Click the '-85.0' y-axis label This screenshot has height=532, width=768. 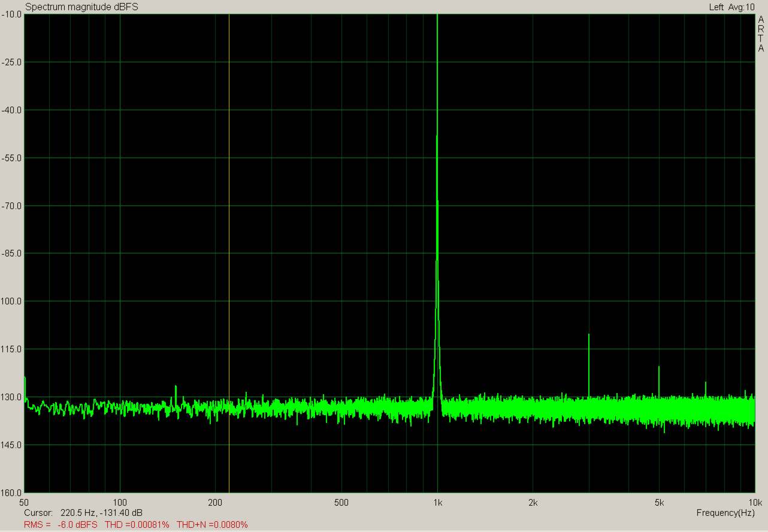coord(12,253)
